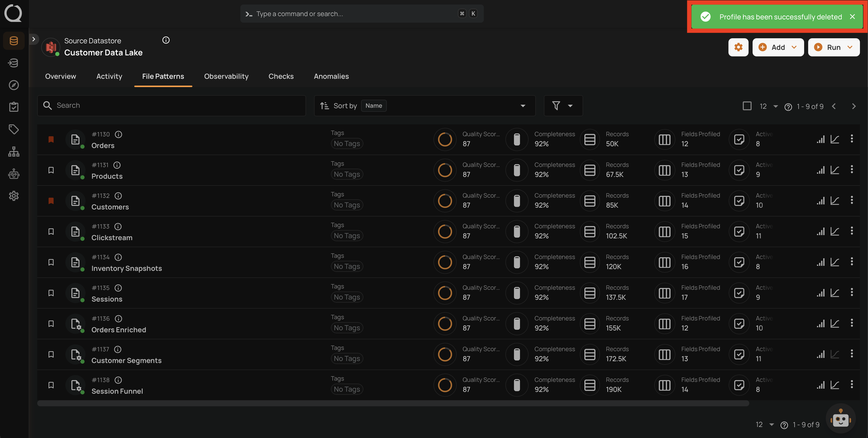Click the pagination help icon at top
Screen dimensions: 868x438
788,107
